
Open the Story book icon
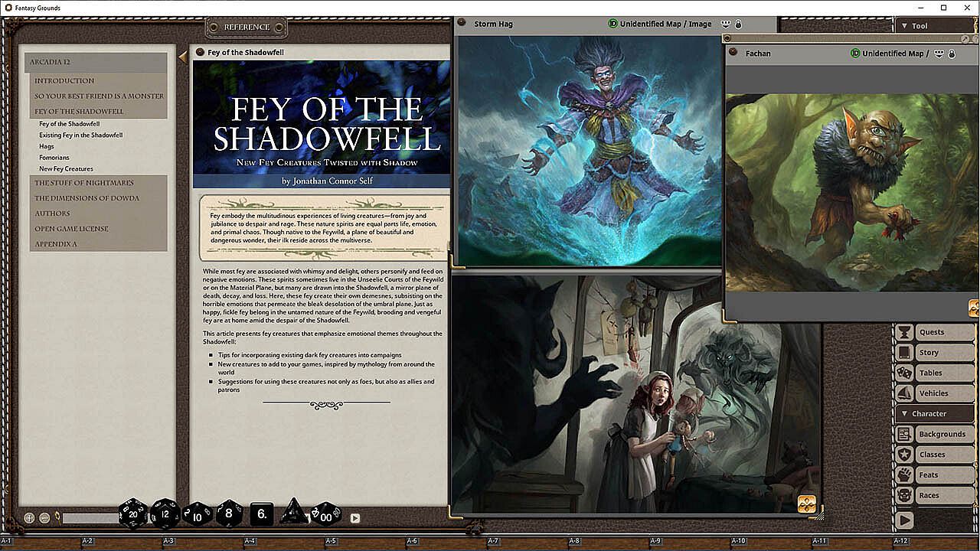tap(904, 353)
